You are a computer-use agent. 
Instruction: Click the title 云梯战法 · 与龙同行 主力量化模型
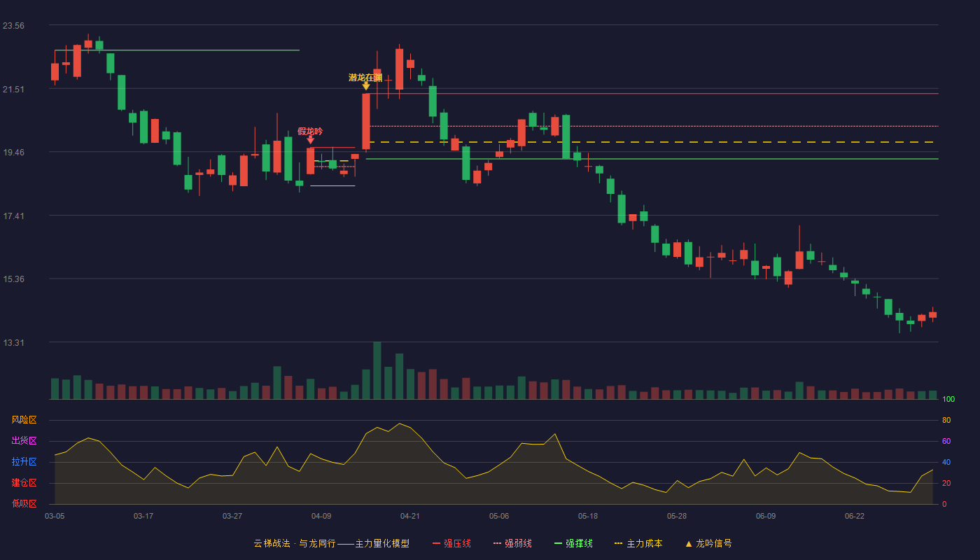(x=331, y=543)
